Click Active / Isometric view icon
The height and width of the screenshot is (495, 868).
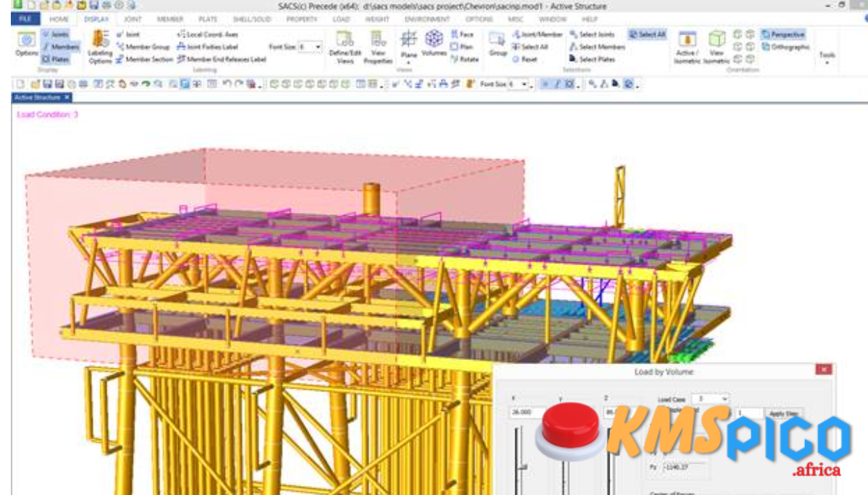pos(687,47)
